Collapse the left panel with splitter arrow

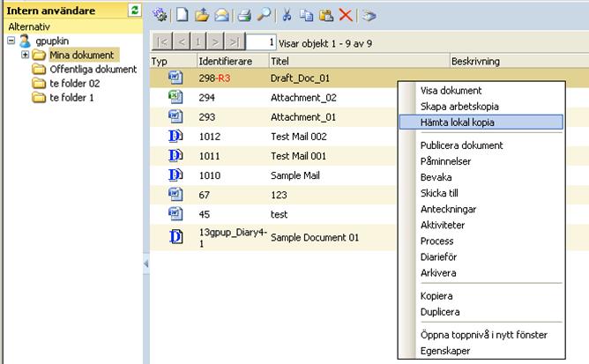146,264
